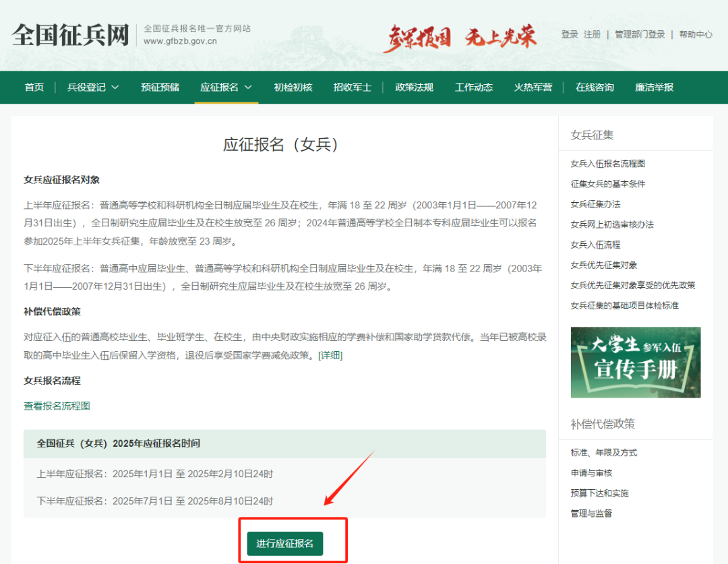点击廉洁举报导航项
This screenshot has width=728, height=564.
tap(654, 87)
